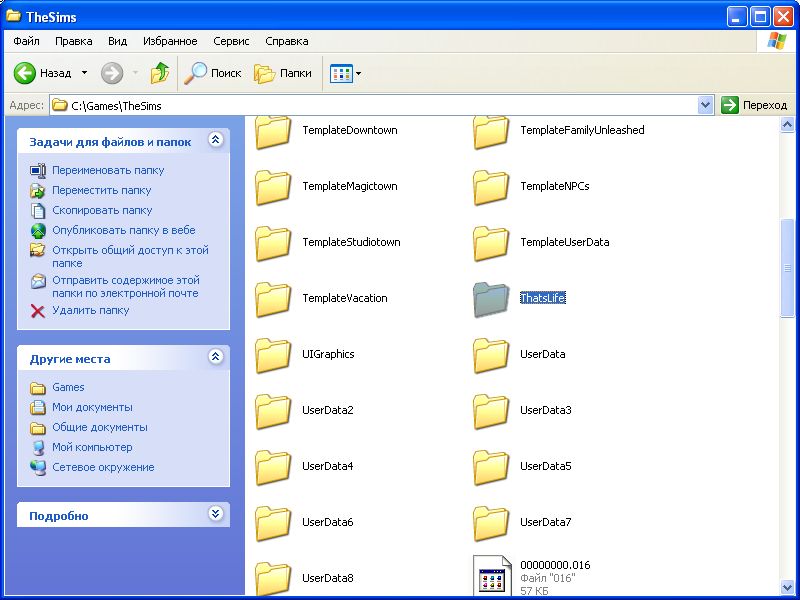The image size is (800, 600).
Task: Expand the Подробно panel
Action: pyautogui.click(x=215, y=514)
